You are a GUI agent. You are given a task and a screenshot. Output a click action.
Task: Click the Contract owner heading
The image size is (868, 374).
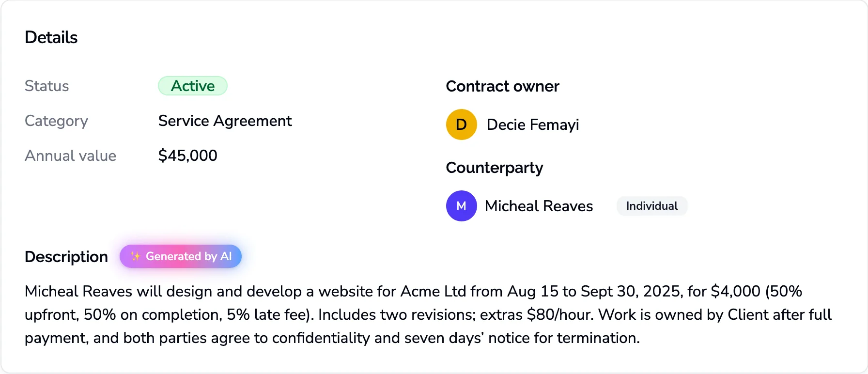point(502,86)
